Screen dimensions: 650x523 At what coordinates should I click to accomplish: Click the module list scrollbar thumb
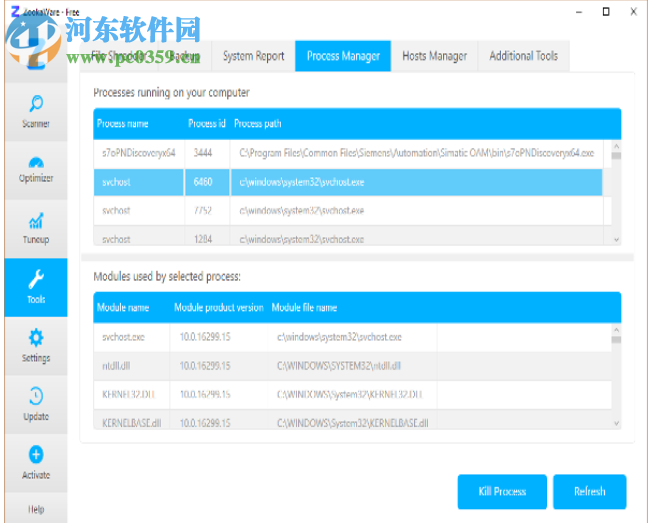[x=616, y=340]
